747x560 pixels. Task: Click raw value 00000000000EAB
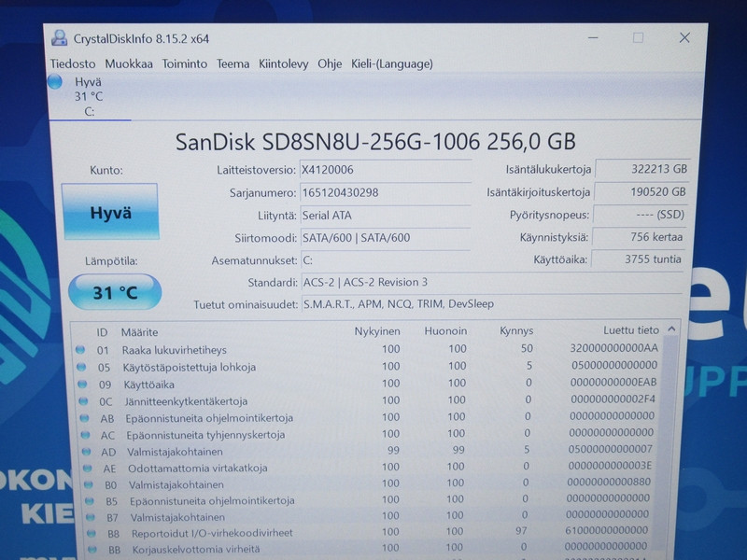pyautogui.click(x=613, y=382)
